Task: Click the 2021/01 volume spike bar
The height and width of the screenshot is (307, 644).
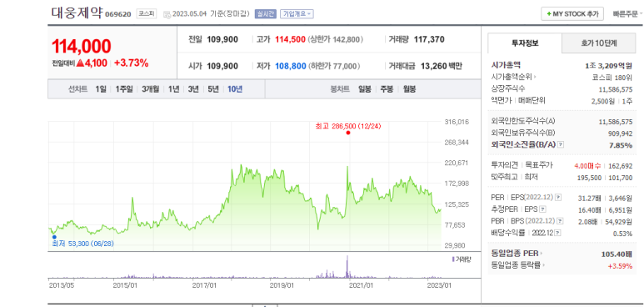Action: (x=347, y=267)
